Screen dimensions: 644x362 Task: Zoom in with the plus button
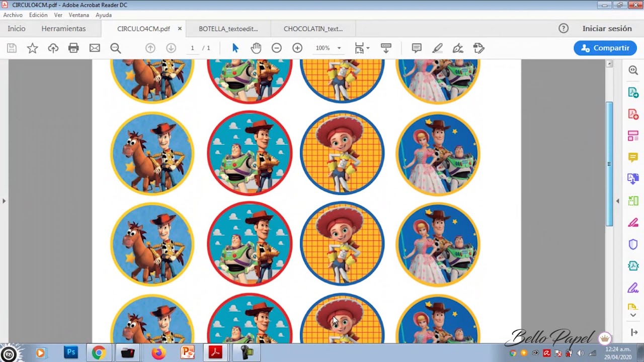297,48
